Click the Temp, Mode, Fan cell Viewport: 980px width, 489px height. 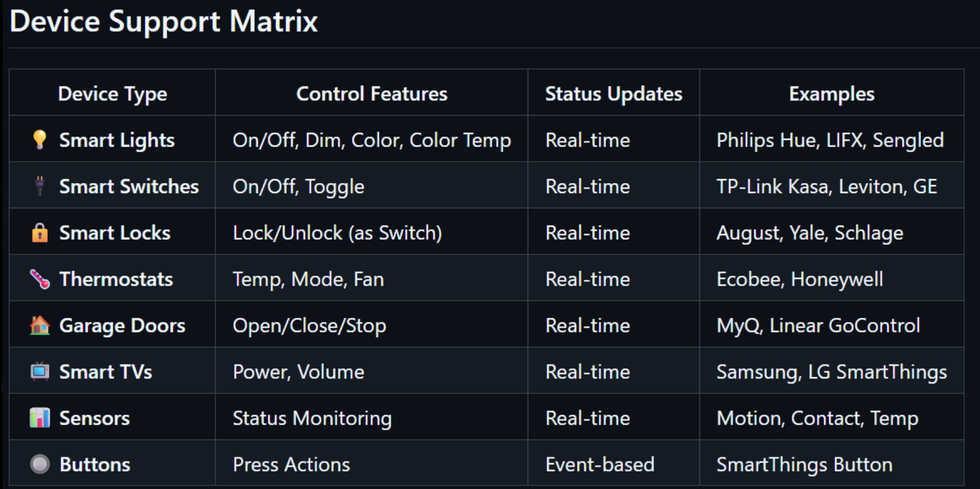click(x=308, y=280)
